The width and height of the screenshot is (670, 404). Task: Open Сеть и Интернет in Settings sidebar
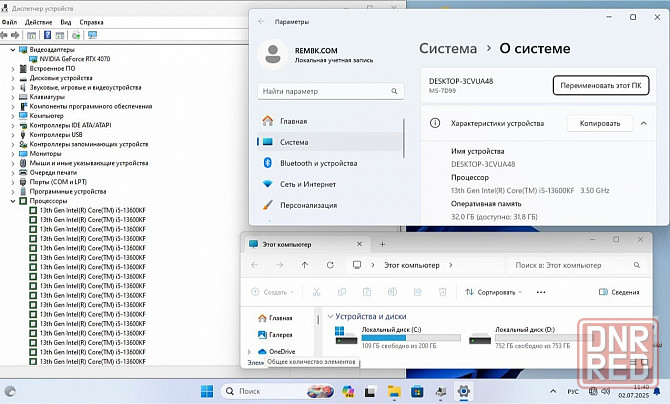click(x=329, y=184)
